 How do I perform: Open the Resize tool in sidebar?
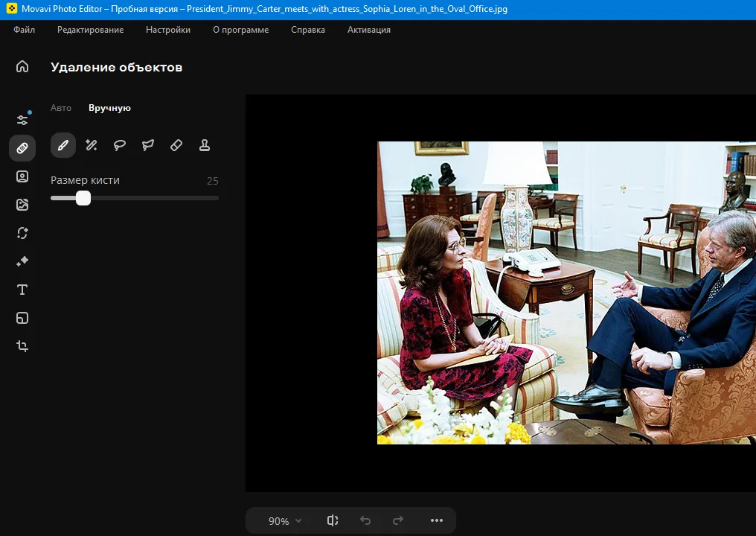click(x=22, y=318)
